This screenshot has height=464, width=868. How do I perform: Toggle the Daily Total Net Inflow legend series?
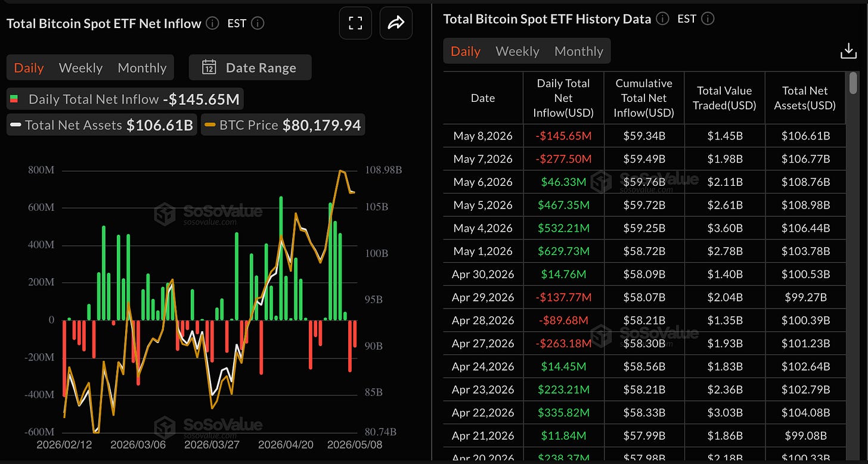pyautogui.click(x=125, y=99)
